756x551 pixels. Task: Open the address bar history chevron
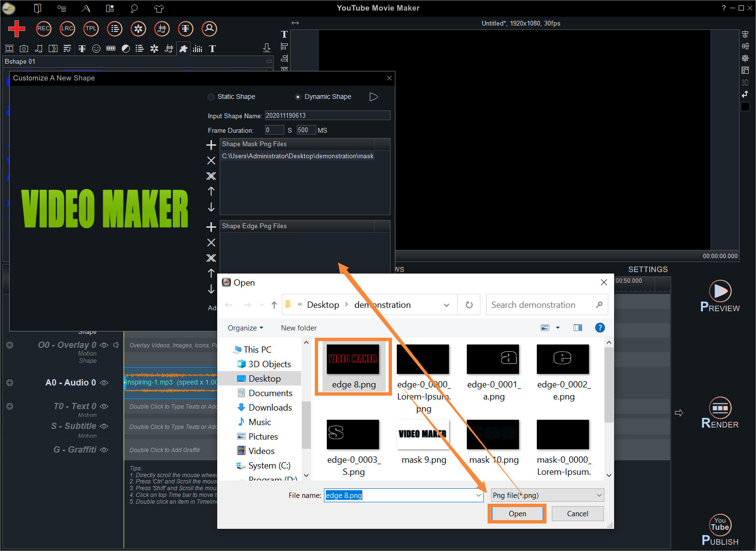447,305
